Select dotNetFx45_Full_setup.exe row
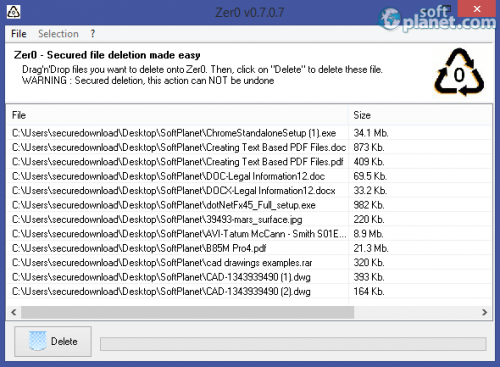The height and width of the screenshot is (367, 500). pyautogui.click(x=249, y=205)
